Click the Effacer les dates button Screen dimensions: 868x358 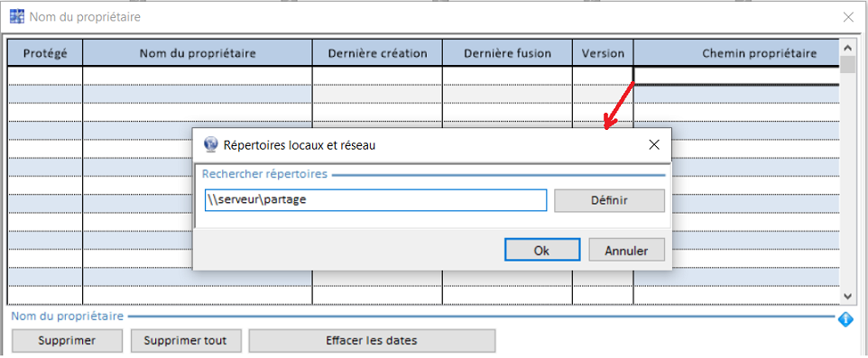(x=372, y=340)
